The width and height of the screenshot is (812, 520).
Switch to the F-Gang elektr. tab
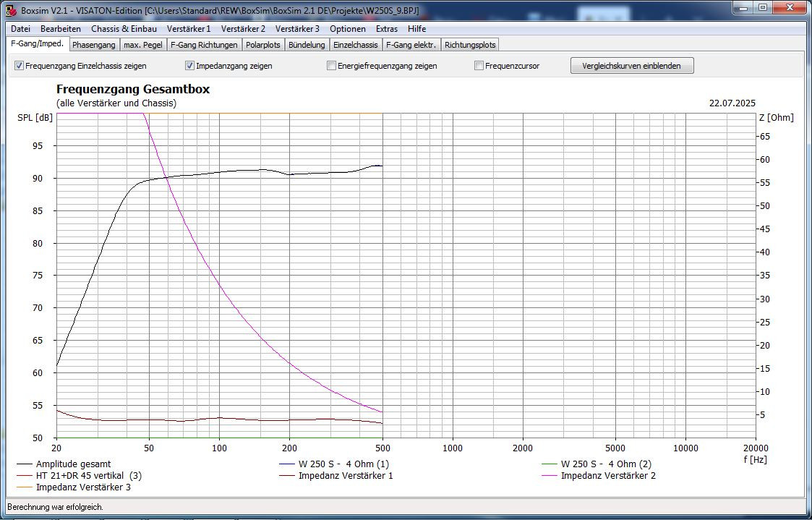411,45
